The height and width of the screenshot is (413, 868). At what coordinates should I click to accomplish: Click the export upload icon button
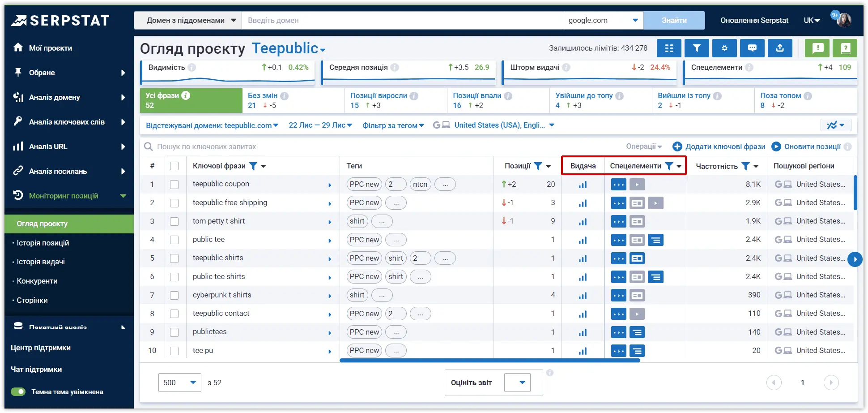point(780,48)
